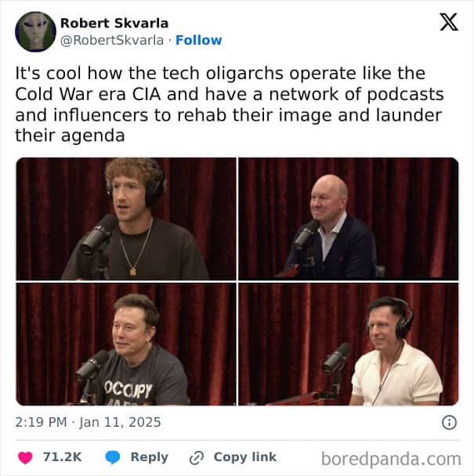Click the Copy link label
The image size is (474, 476).
coord(245,457)
